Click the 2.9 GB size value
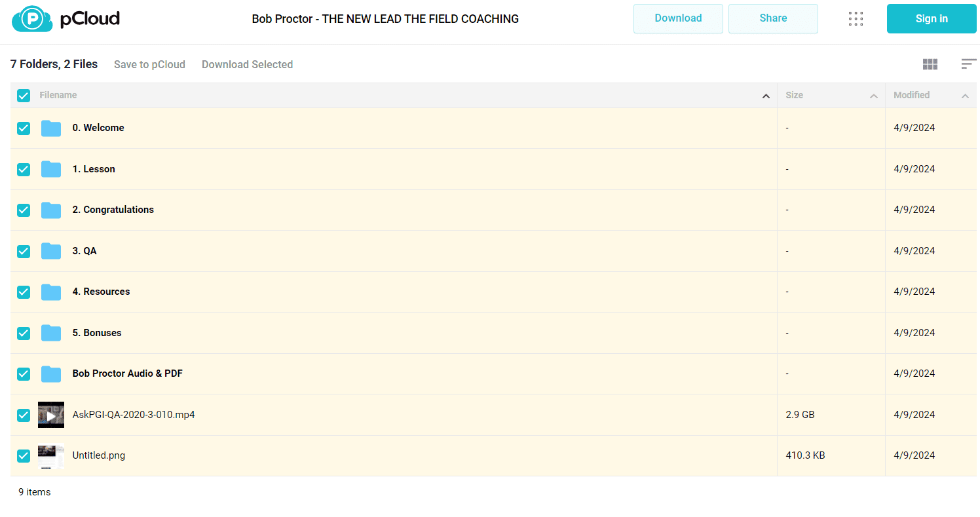The height and width of the screenshot is (517, 980). click(800, 415)
